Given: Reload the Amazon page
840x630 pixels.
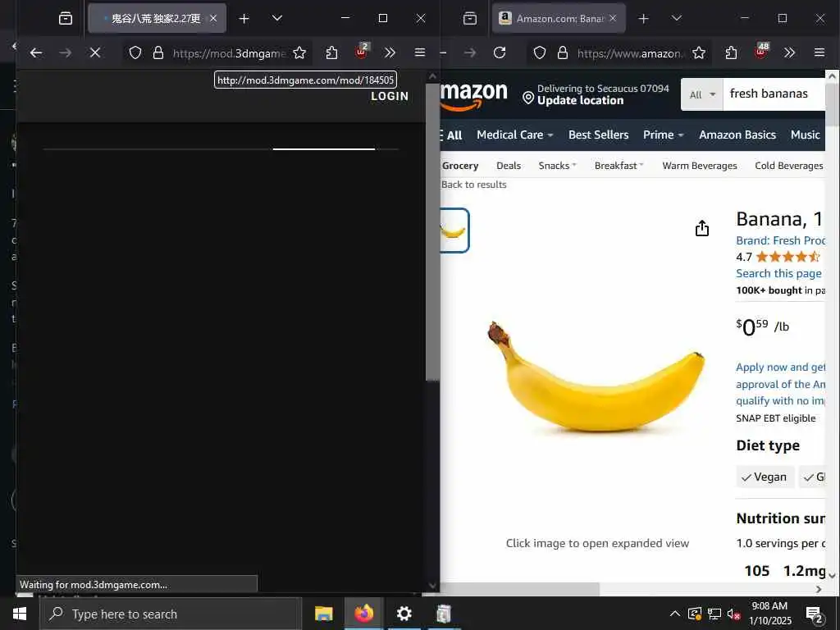Looking at the screenshot, I should tap(500, 52).
